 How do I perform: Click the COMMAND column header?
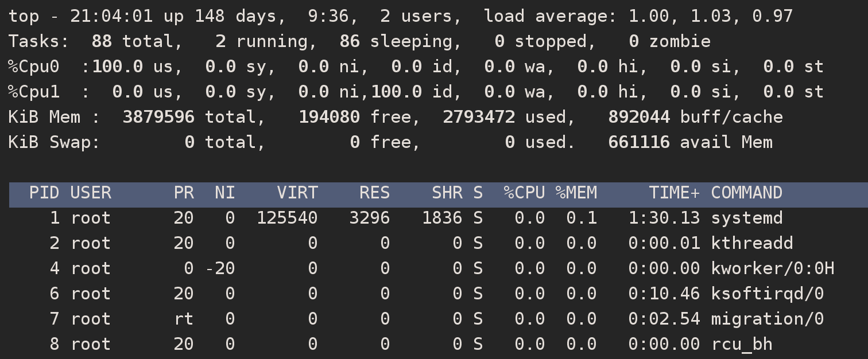pos(746,193)
